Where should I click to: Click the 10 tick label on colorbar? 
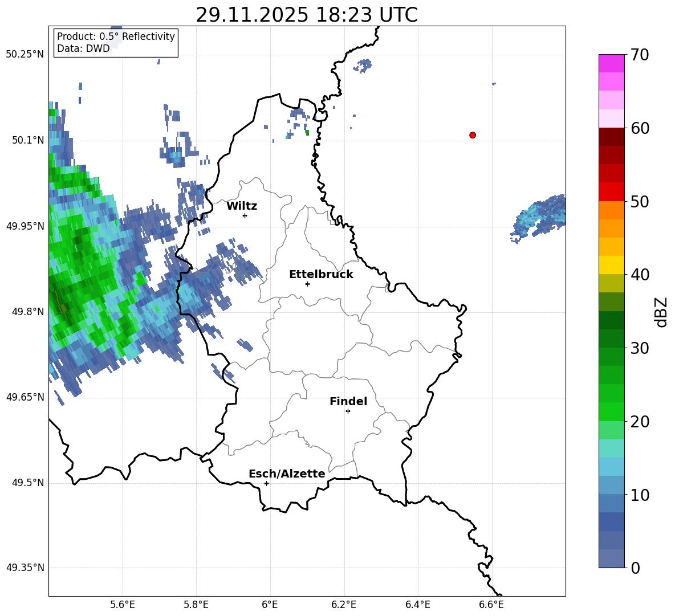coord(640,495)
